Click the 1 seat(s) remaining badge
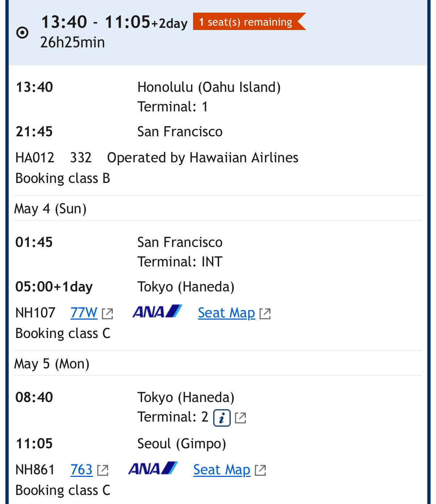 pos(249,22)
